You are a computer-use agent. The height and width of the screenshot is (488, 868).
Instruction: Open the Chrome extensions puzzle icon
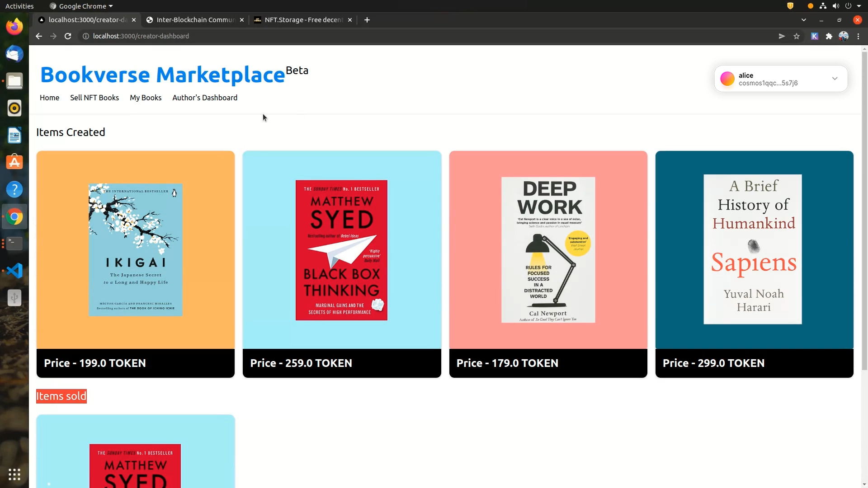829,36
